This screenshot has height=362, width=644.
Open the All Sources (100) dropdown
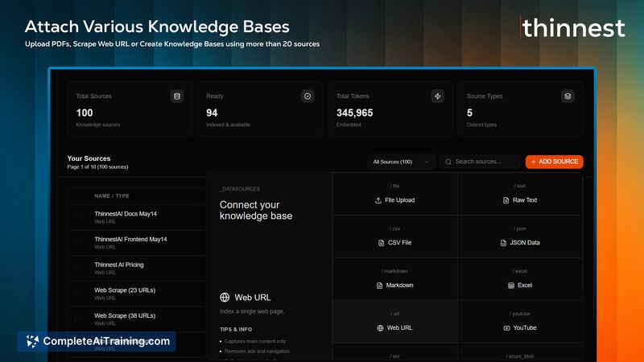401,162
